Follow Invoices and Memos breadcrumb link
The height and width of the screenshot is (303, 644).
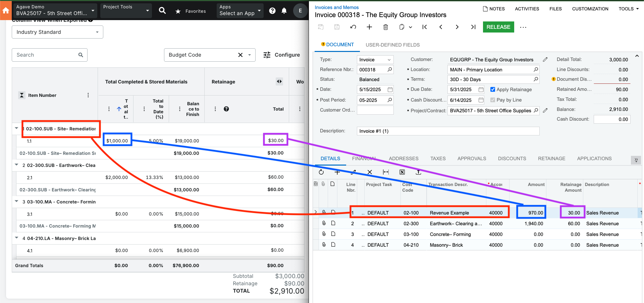336,7
